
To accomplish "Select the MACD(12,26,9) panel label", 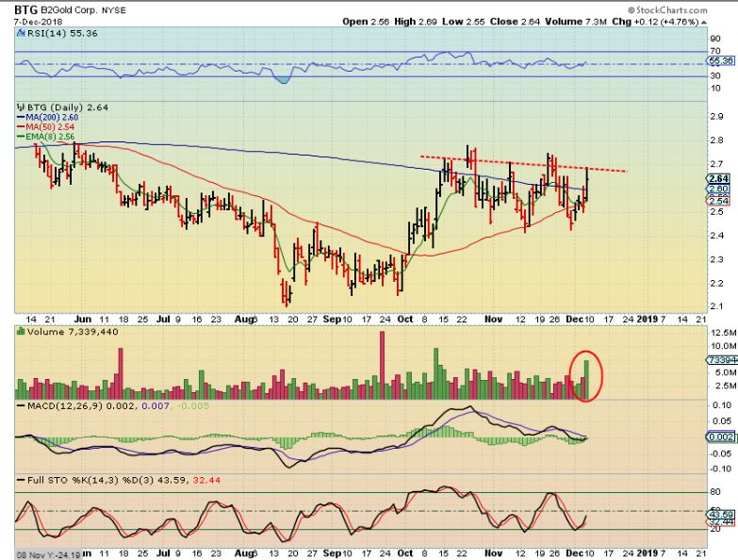I will coord(59,405).
